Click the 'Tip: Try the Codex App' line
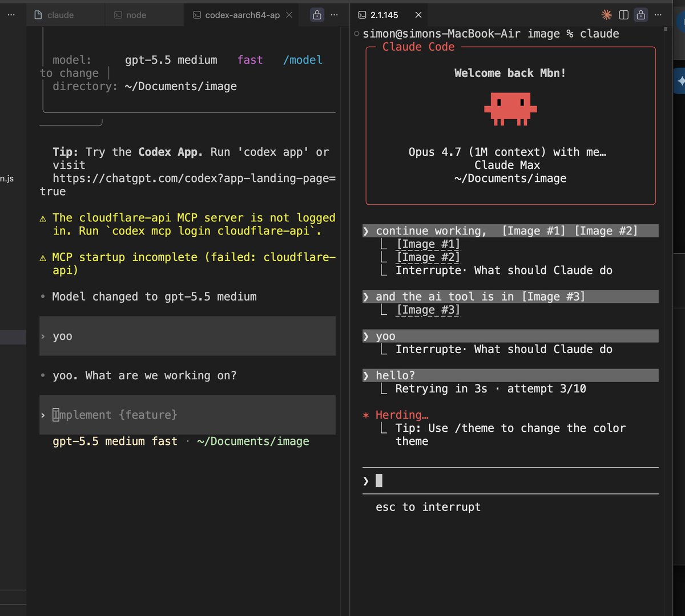Viewport: 685px width, 616px height. click(191, 152)
